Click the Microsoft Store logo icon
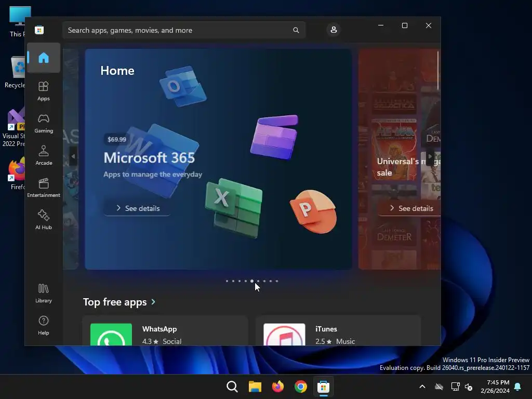The width and height of the screenshot is (532, 399). coord(39,30)
